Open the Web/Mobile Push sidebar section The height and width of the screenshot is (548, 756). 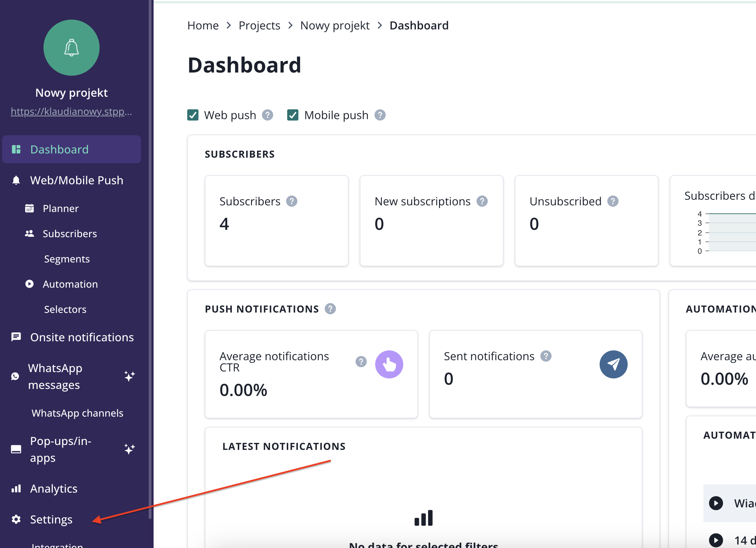click(x=76, y=180)
